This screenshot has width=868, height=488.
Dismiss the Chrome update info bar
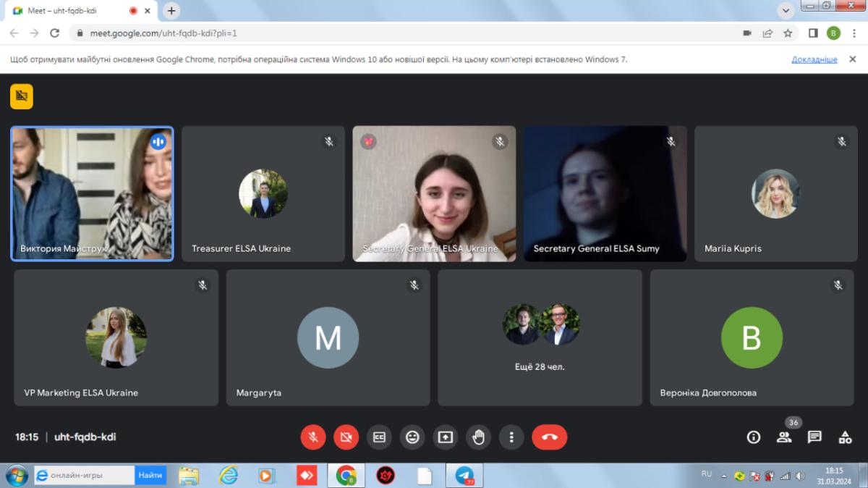point(852,59)
